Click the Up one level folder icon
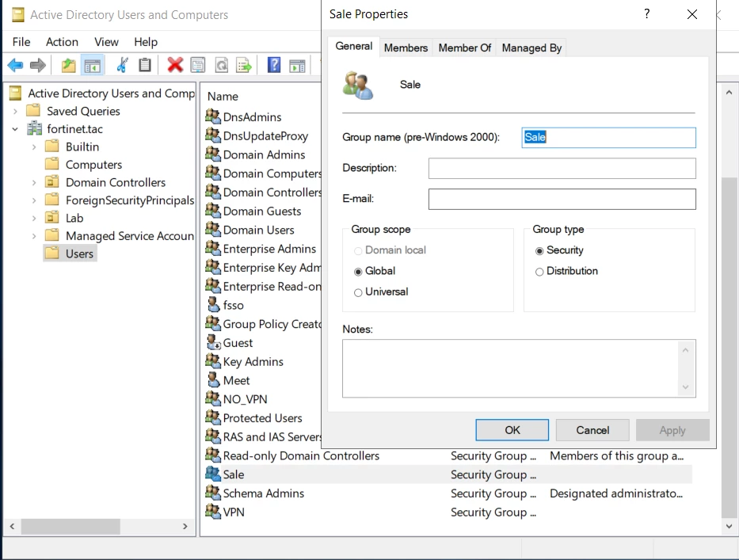 coord(68,65)
